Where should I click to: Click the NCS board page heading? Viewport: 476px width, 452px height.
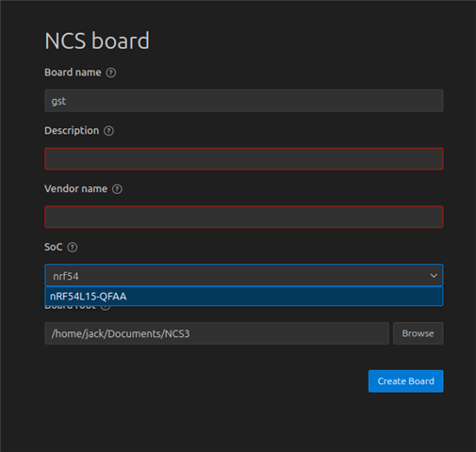[x=97, y=40]
